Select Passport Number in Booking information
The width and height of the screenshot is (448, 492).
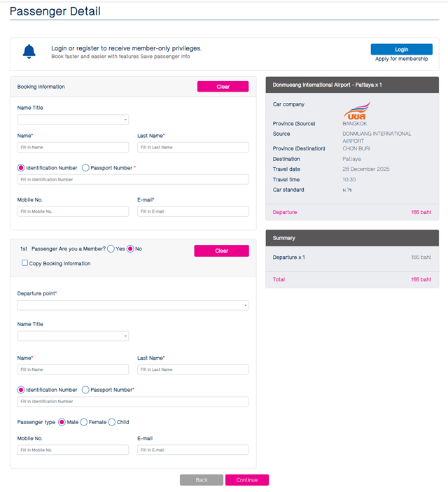[86, 168]
